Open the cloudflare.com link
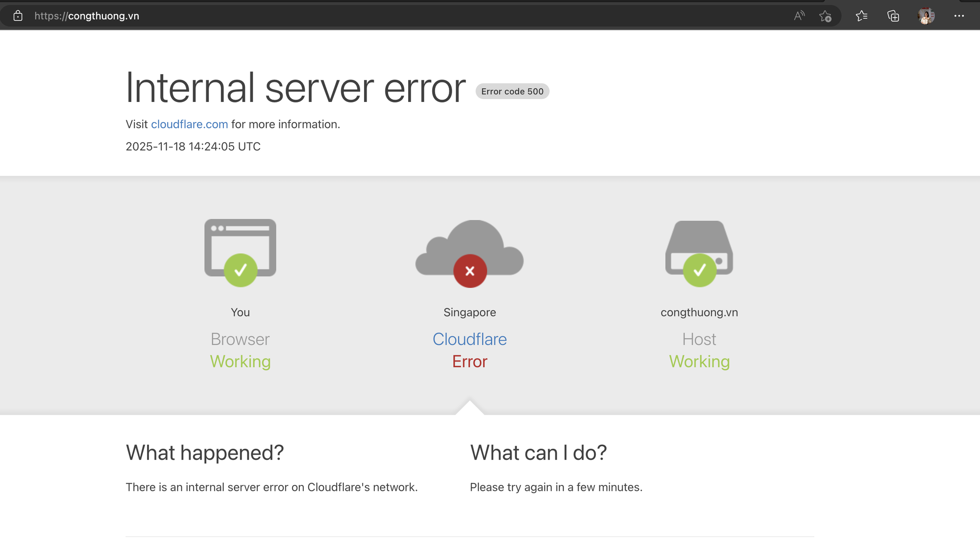Viewport: 980px width, 560px height. pos(189,124)
